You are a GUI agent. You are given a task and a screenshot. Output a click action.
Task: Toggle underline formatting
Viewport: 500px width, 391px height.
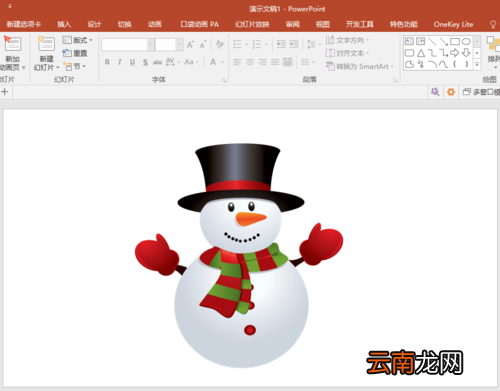point(132,62)
